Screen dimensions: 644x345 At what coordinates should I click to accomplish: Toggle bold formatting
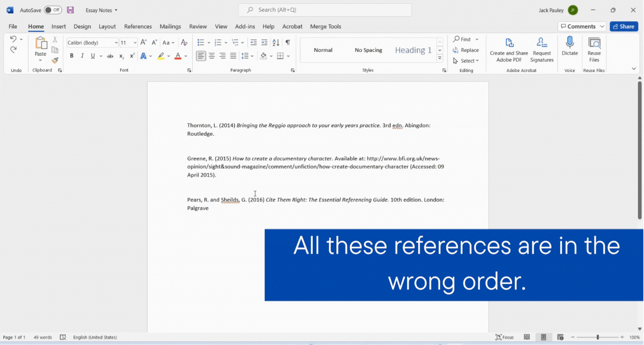pos(71,56)
